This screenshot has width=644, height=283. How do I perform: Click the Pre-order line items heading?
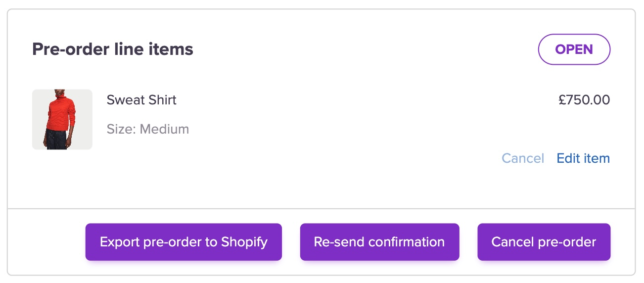click(113, 49)
